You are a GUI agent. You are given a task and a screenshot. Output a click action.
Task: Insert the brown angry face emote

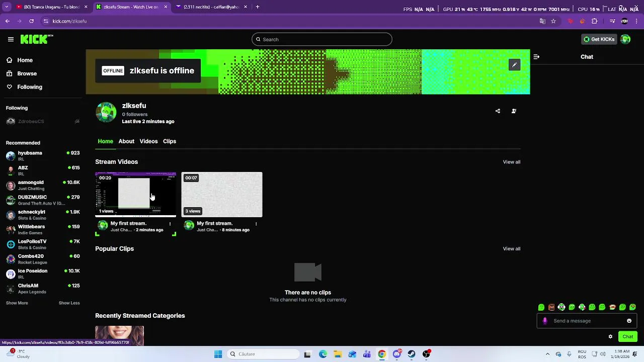pos(551,307)
